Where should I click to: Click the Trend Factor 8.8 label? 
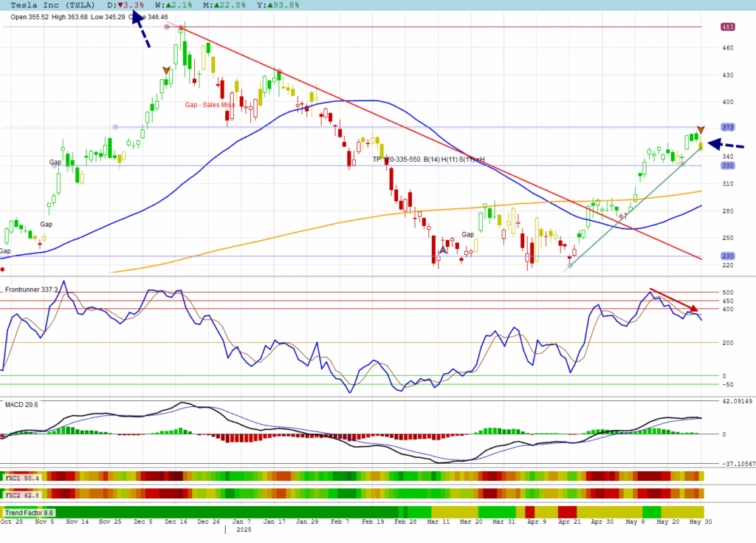(29, 513)
